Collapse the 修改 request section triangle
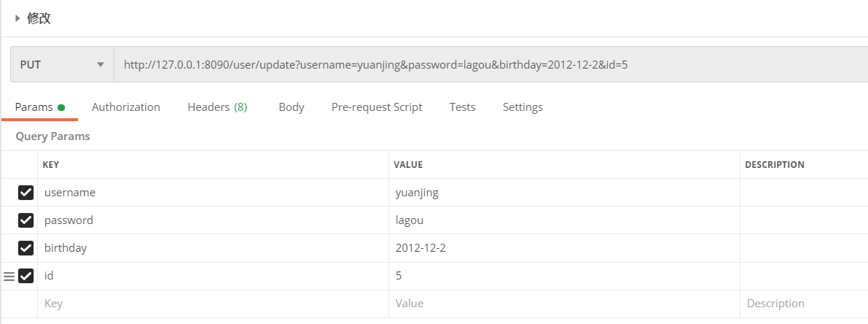 tap(17, 19)
